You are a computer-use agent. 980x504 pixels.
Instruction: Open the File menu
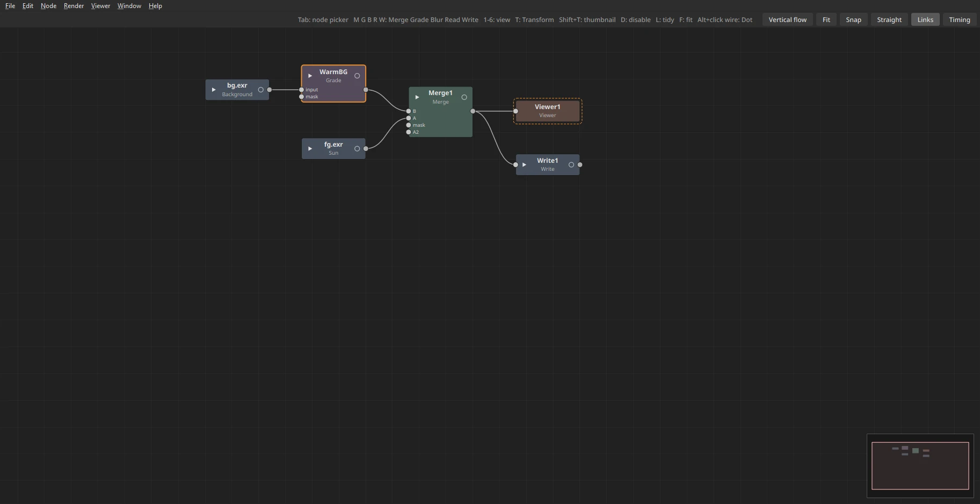pyautogui.click(x=10, y=6)
